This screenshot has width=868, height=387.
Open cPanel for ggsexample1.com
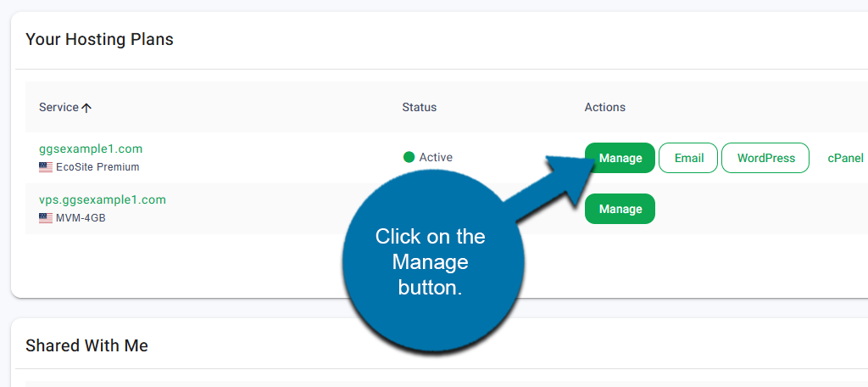click(x=845, y=158)
